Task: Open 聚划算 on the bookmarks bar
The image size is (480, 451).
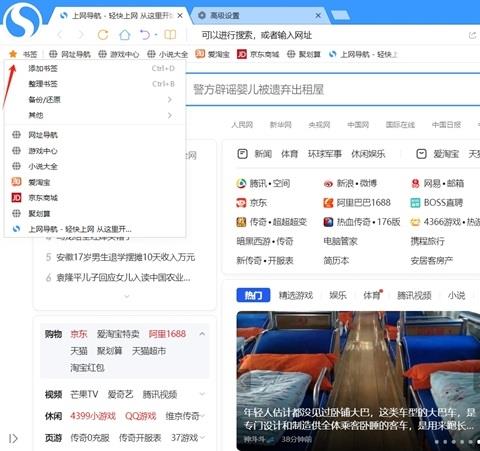Action: (x=304, y=54)
